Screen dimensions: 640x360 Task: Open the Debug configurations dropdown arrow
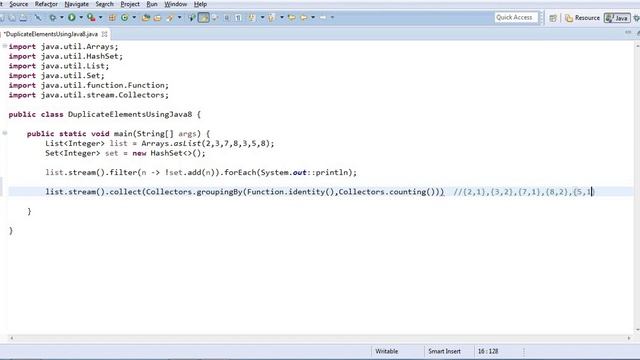tap(62, 18)
